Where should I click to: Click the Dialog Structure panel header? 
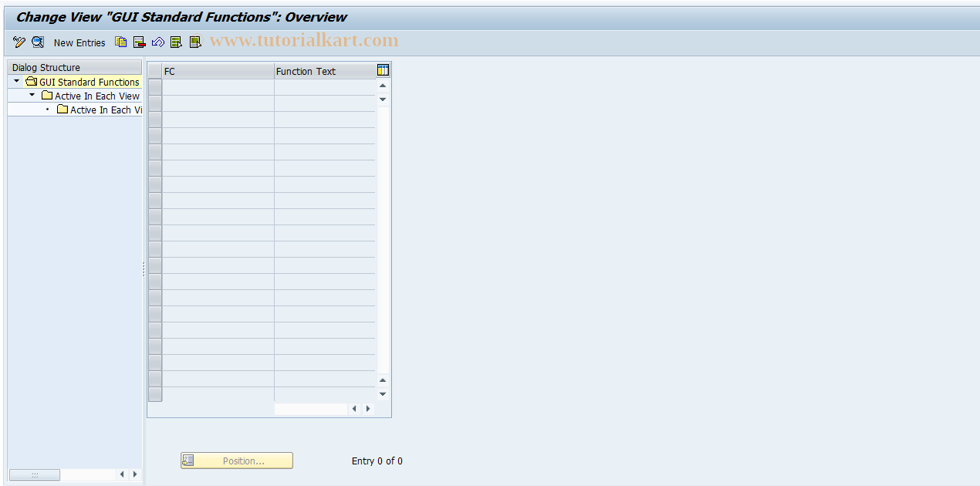click(x=75, y=67)
